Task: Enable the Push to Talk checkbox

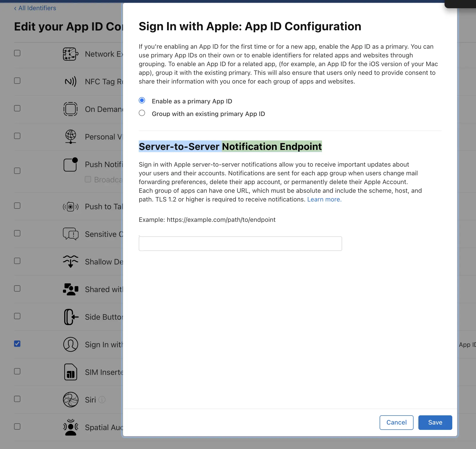Action: tap(17, 206)
